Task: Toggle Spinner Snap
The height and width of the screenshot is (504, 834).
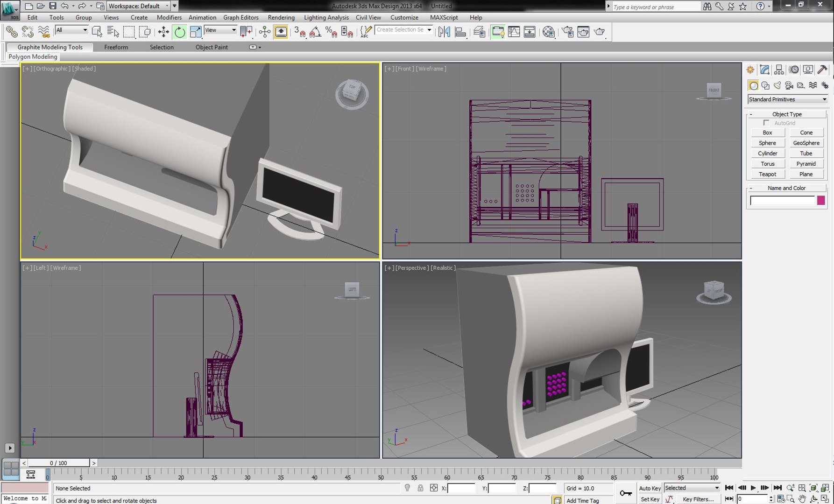Action: [x=347, y=32]
